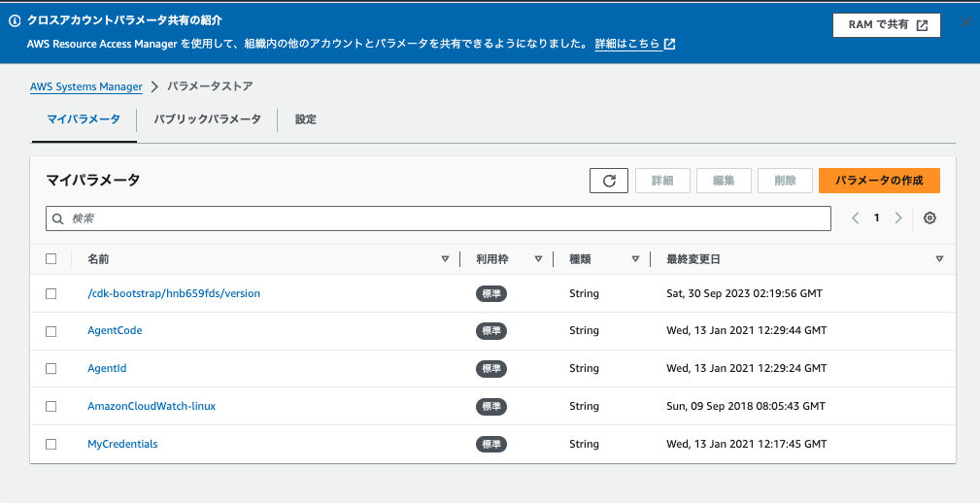Click date Wed, 13 Jan 2021 12:17:45 GMT
Image resolution: width=980 pixels, height=503 pixels.
[746, 445]
